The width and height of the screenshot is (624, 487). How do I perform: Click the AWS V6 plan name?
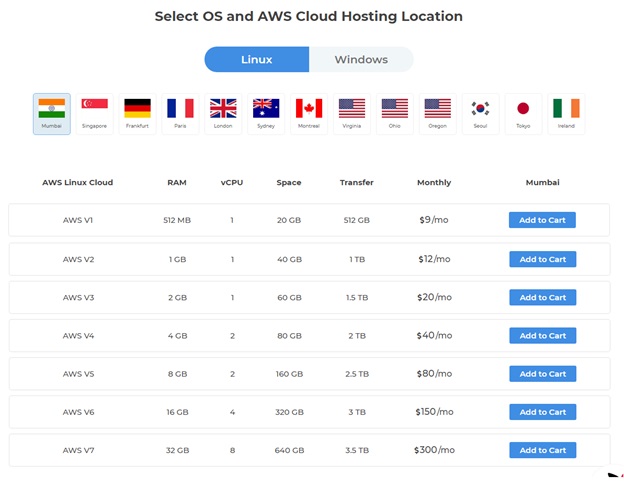pos(78,412)
